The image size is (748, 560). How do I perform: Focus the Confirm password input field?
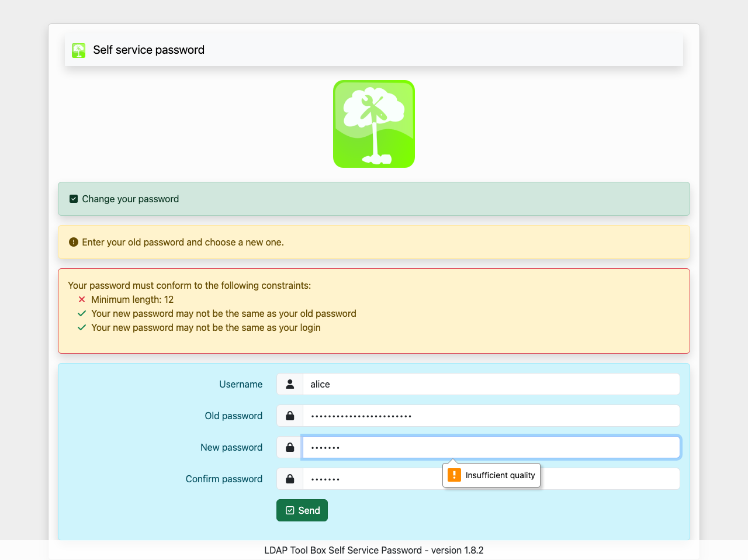(x=491, y=479)
